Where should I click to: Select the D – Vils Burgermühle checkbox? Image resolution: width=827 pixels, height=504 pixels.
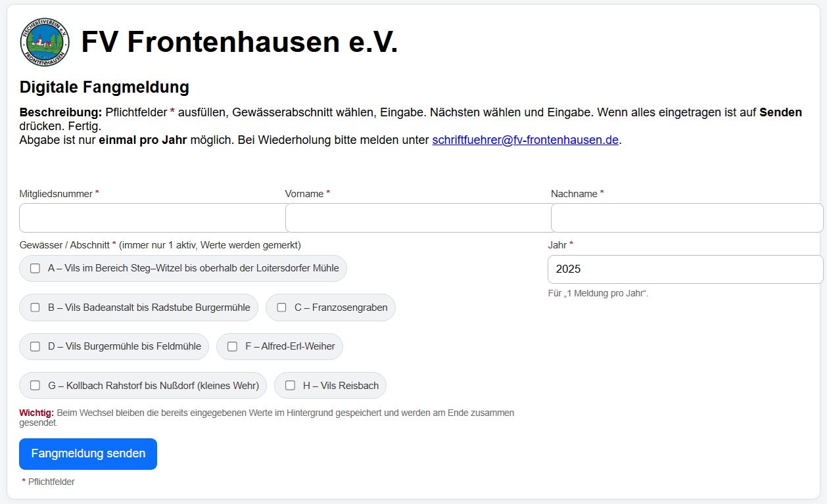pos(35,346)
